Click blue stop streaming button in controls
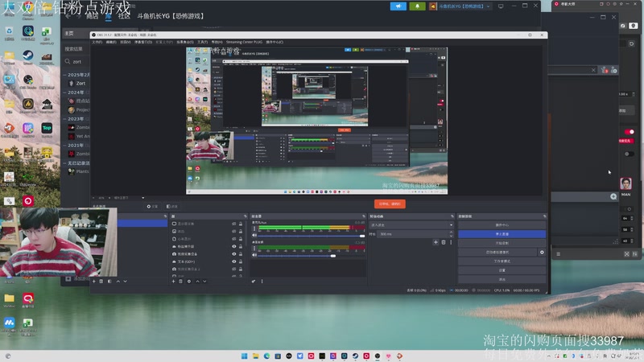The width and height of the screenshot is (644, 362). point(502,234)
